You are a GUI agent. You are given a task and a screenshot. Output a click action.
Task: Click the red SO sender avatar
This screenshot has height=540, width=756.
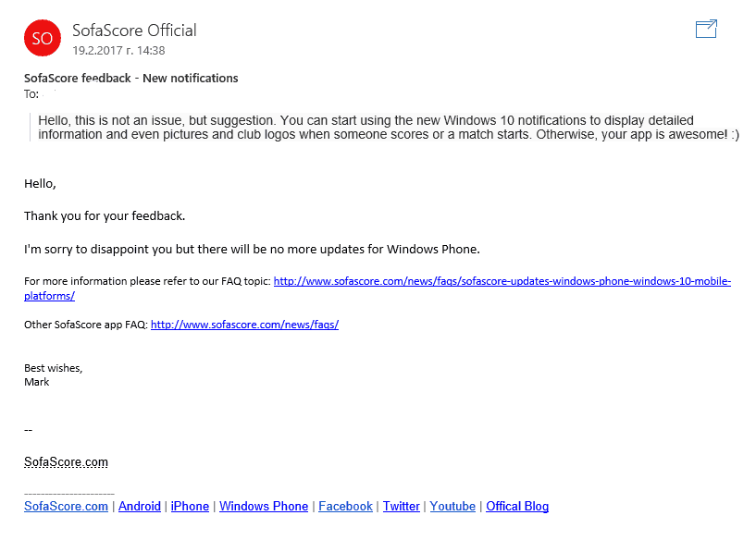43,38
